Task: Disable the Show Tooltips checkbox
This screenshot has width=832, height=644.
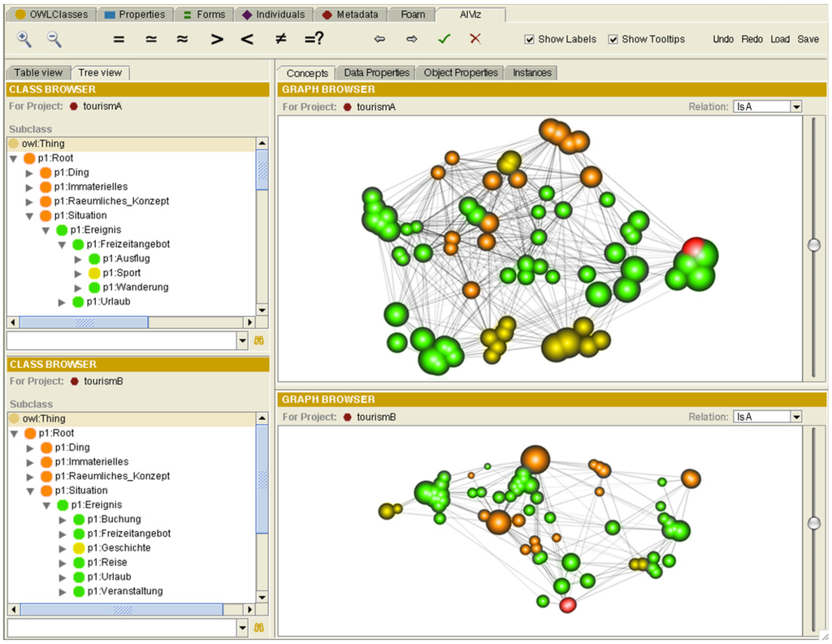Action: (613, 39)
